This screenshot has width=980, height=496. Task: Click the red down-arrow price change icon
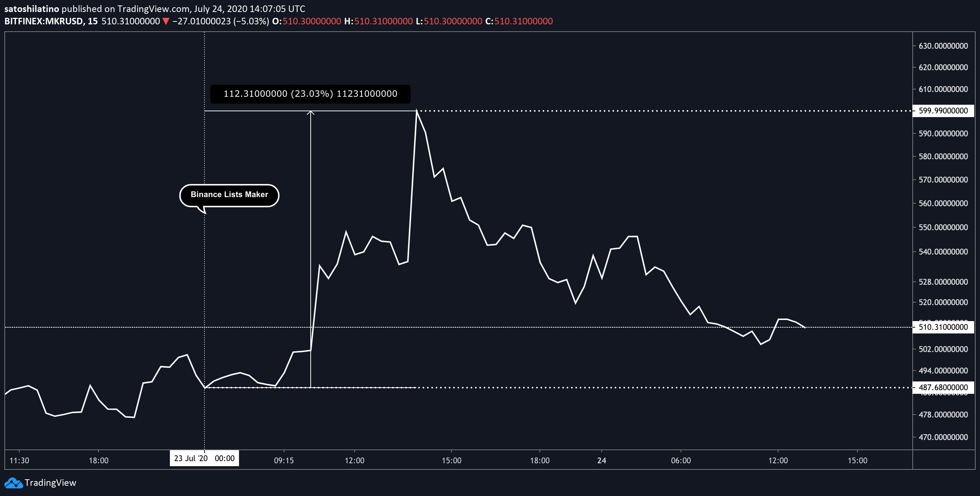(166, 21)
